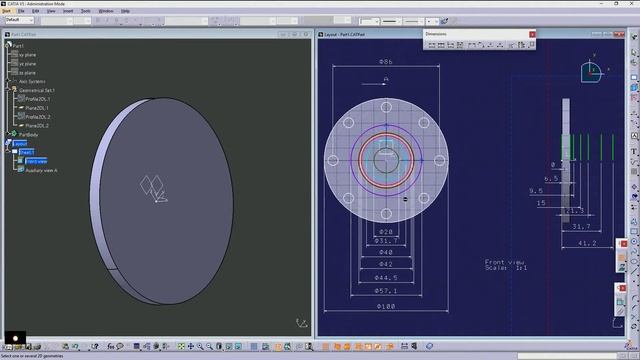640x360 pixels.
Task: Select xy plane in specification tree
Action: (x=27, y=55)
